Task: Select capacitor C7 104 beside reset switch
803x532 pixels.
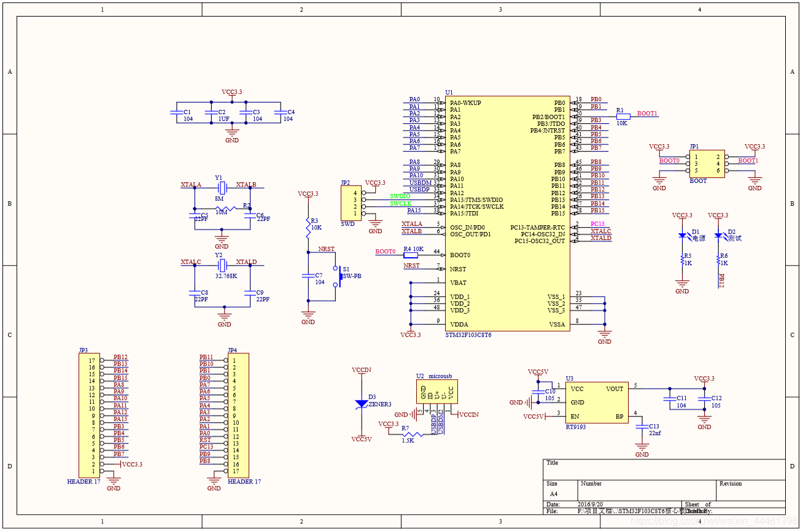Action: pos(308,277)
